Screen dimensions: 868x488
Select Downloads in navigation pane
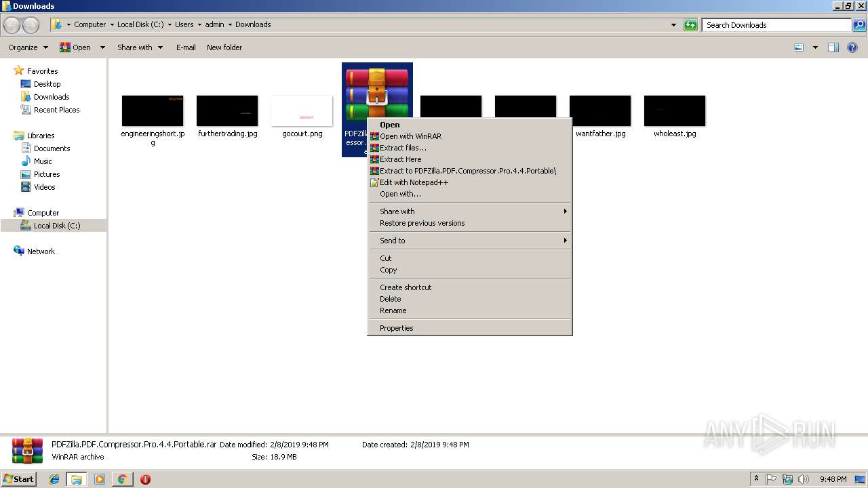tap(45, 97)
